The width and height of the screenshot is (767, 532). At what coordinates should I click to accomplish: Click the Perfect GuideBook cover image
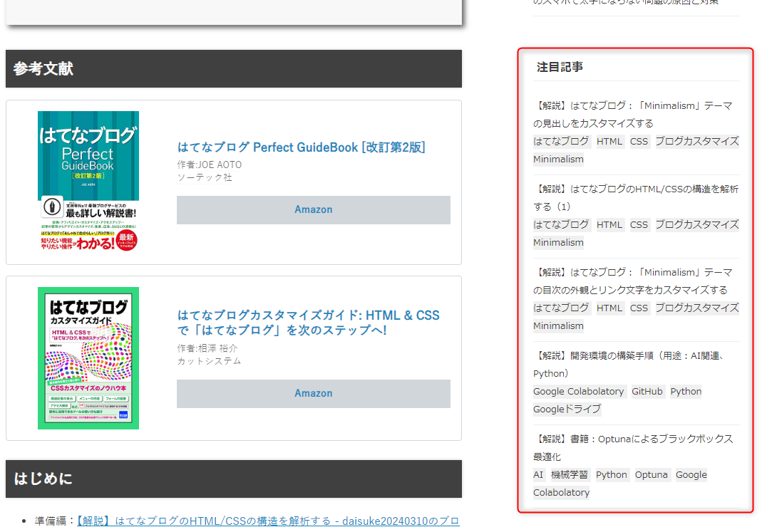click(x=88, y=181)
